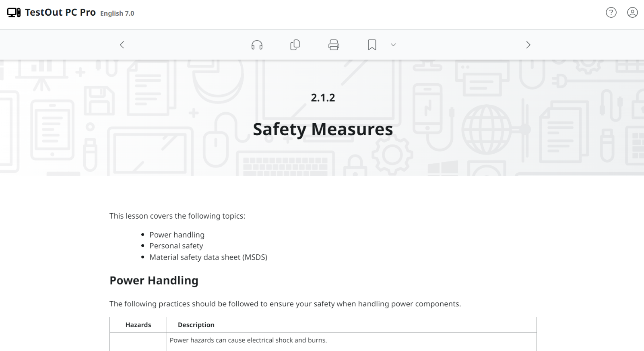Open the help question mark icon

611,13
